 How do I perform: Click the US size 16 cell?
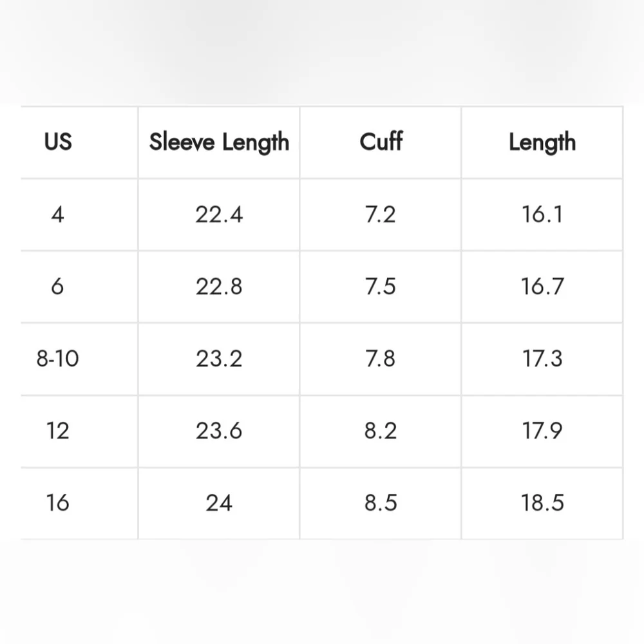(x=57, y=503)
